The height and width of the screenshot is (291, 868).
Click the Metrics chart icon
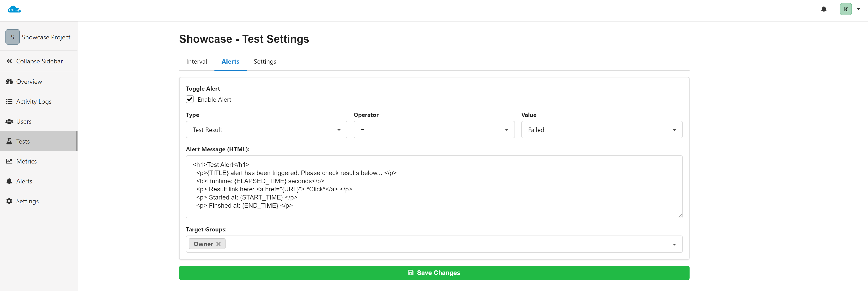(x=9, y=161)
